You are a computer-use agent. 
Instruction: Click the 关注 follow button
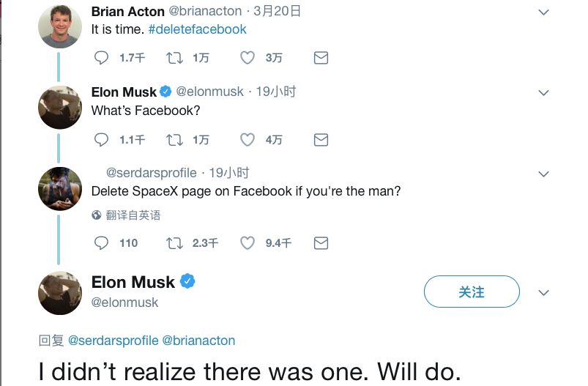click(x=472, y=292)
